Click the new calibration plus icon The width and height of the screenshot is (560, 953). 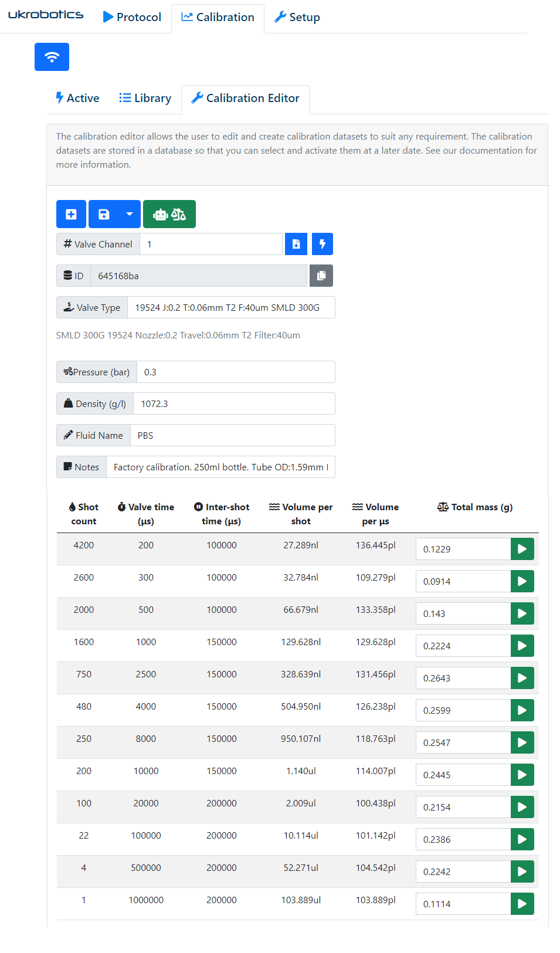[71, 214]
